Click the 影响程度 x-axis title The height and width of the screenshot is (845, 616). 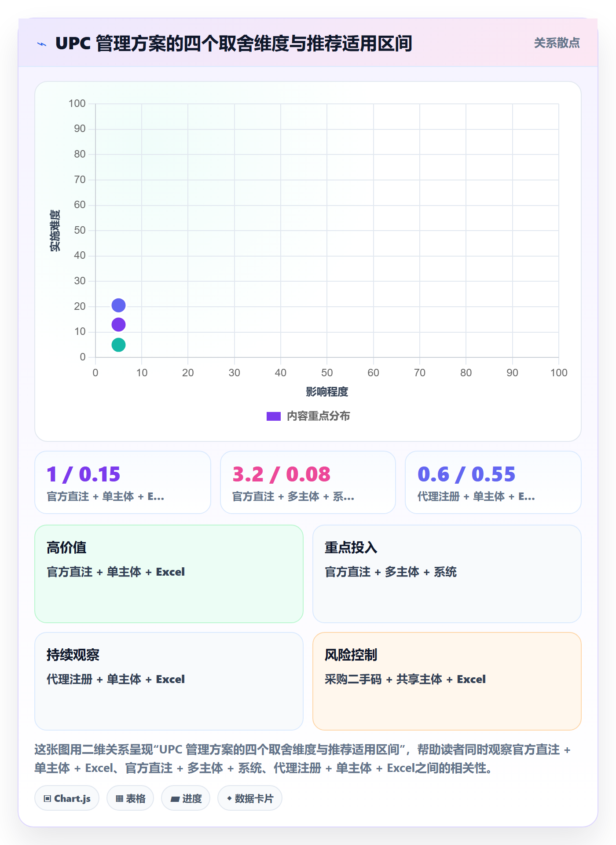click(x=327, y=392)
